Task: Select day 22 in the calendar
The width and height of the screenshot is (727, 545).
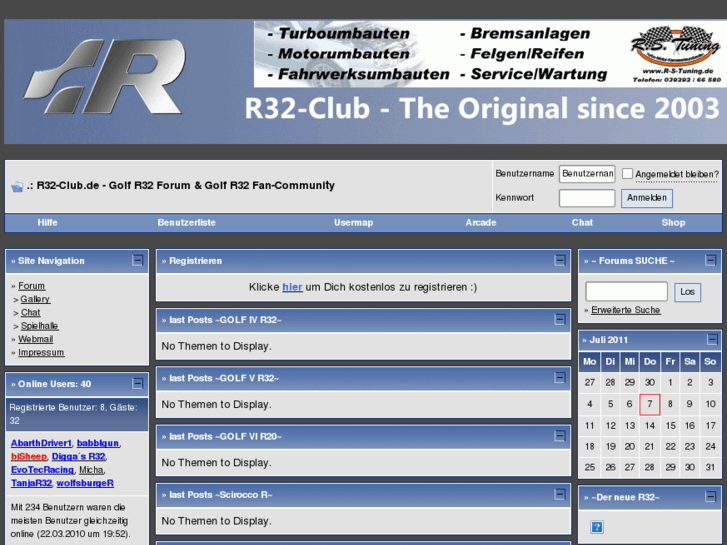Action: pos(670,447)
